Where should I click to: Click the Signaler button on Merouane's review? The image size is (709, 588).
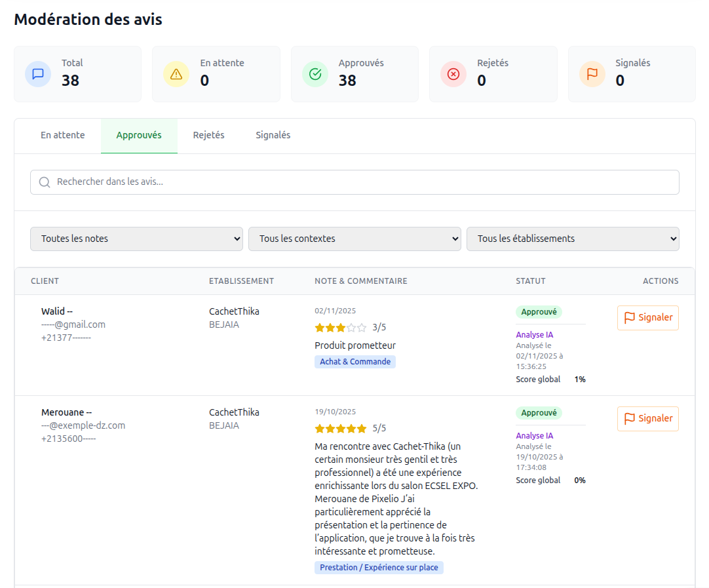click(x=647, y=418)
